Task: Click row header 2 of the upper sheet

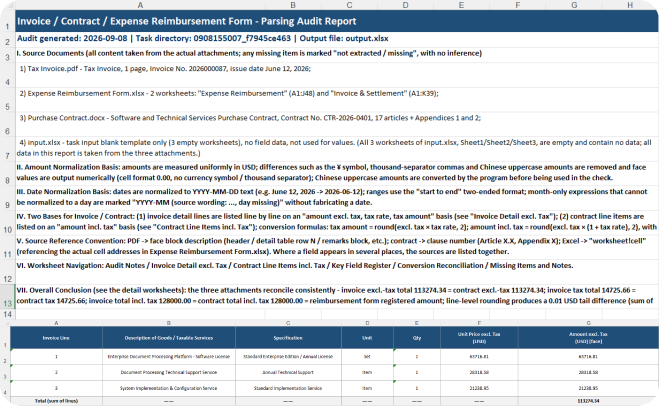Action: [x=8, y=42]
